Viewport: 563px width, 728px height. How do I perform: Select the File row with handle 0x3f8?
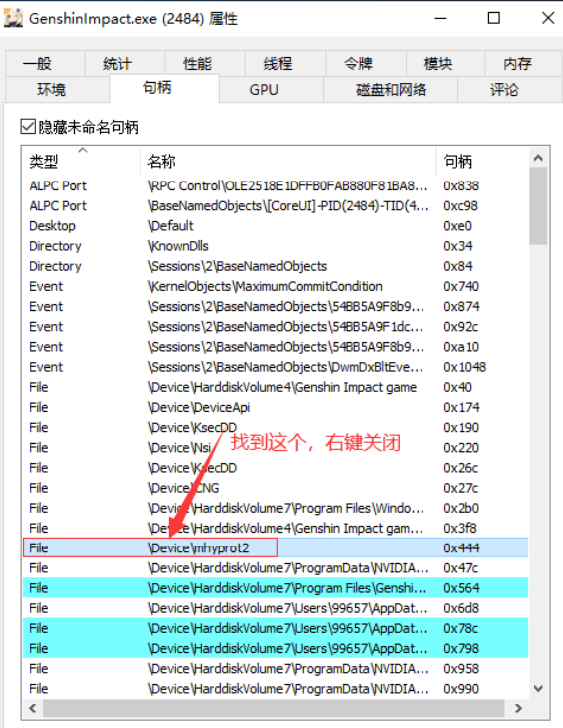click(275, 528)
